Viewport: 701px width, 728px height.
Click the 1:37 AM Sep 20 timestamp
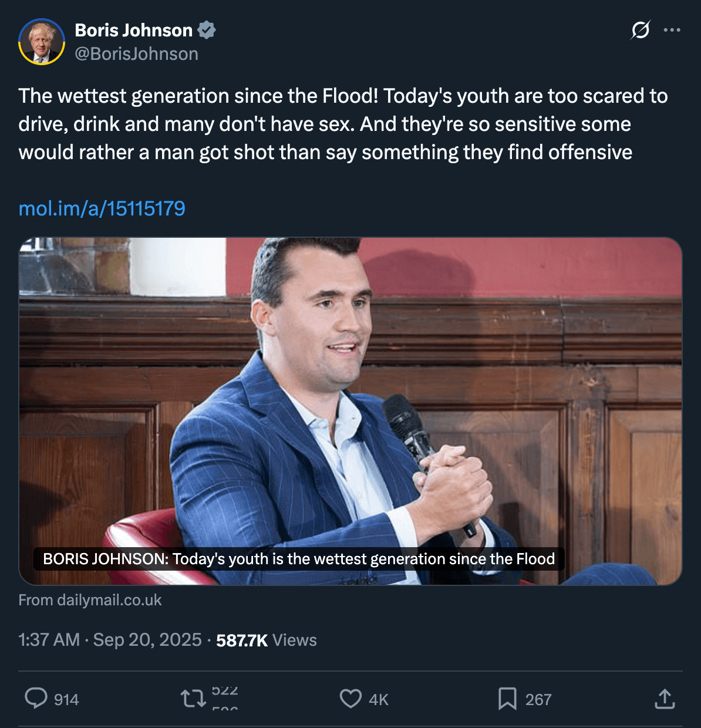110,640
